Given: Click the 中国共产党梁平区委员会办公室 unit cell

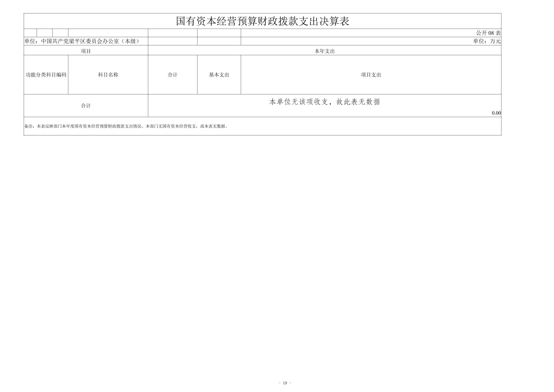Looking at the screenshot, I should pos(82,41).
